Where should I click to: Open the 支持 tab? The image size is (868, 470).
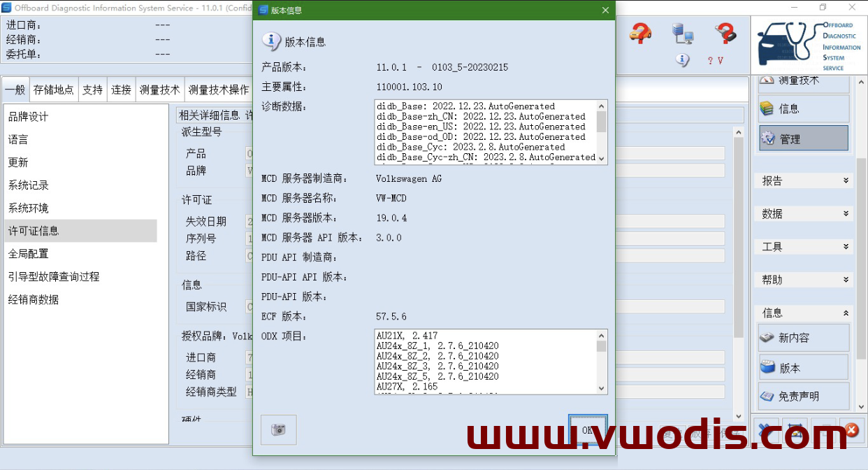92,90
